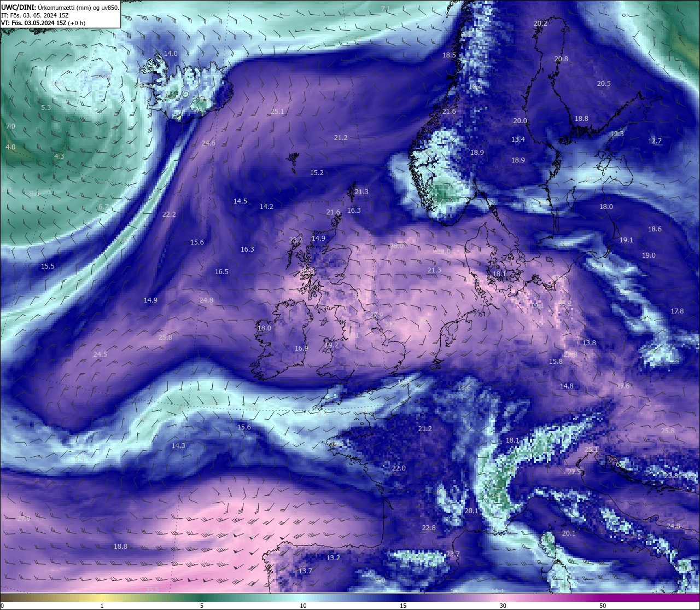The image size is (700, 610).
Task: Click the 5.3 value label
Action: [x=46, y=108]
